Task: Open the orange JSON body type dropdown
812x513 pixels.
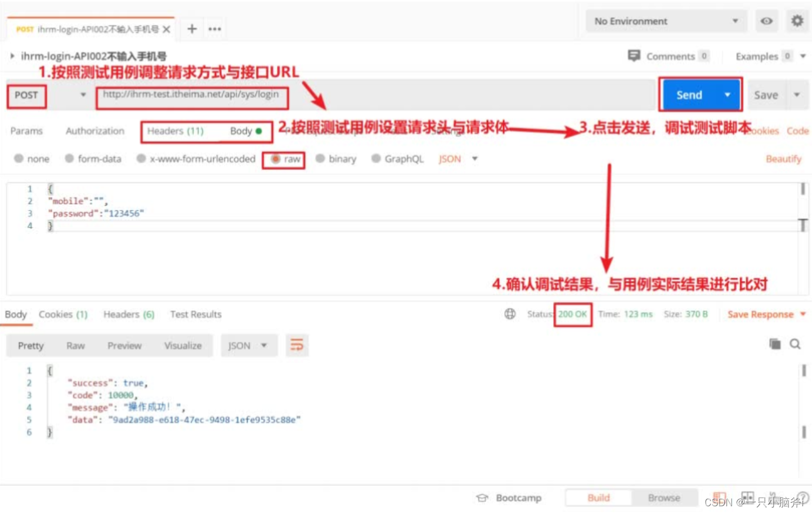Action: [x=458, y=159]
